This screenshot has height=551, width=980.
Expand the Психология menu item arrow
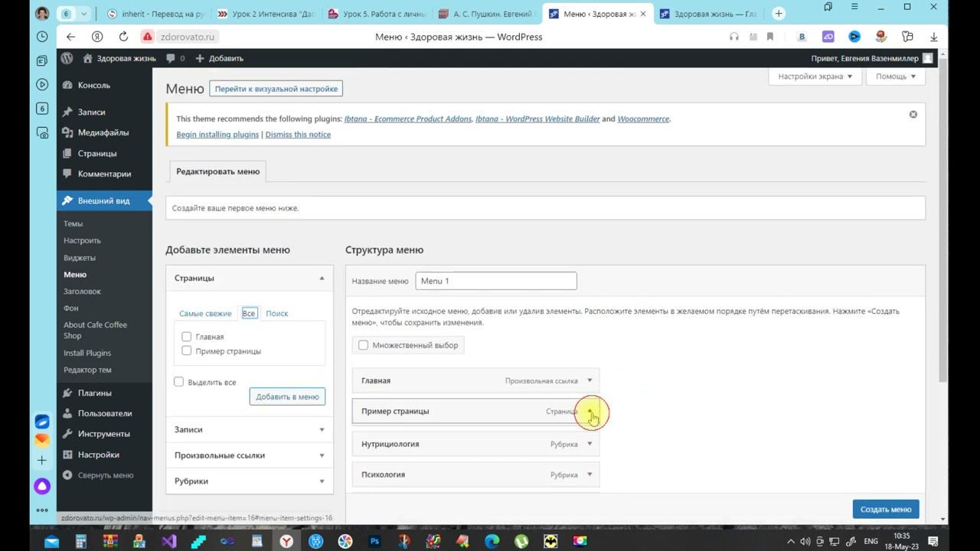pyautogui.click(x=590, y=474)
